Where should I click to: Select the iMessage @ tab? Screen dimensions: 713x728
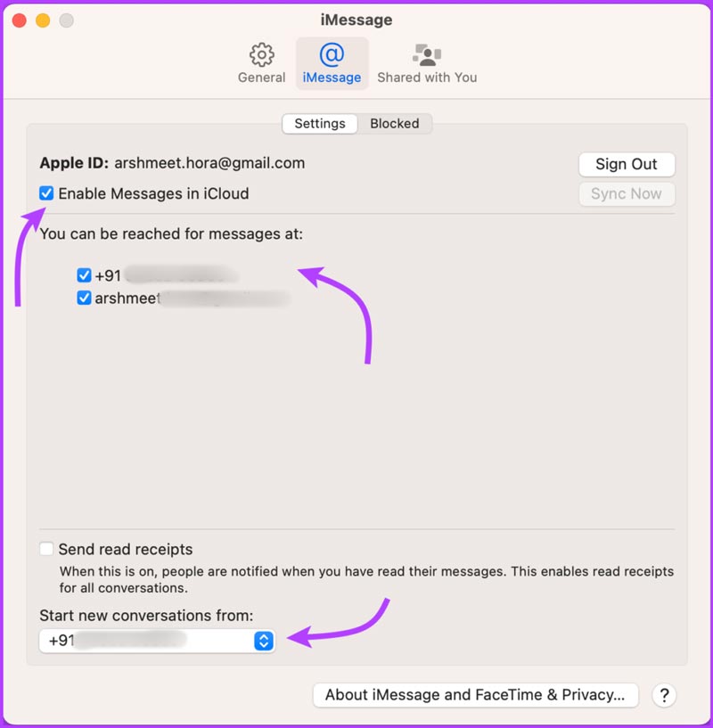tap(332, 63)
